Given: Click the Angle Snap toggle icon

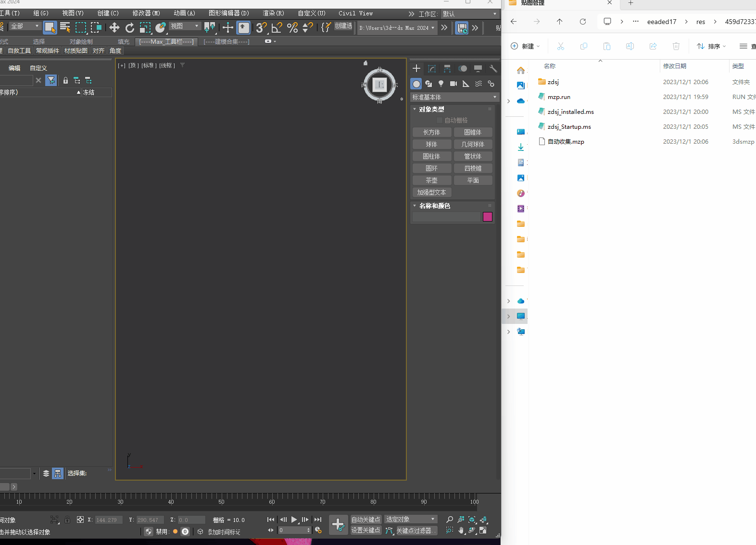Looking at the screenshot, I should [x=277, y=27].
